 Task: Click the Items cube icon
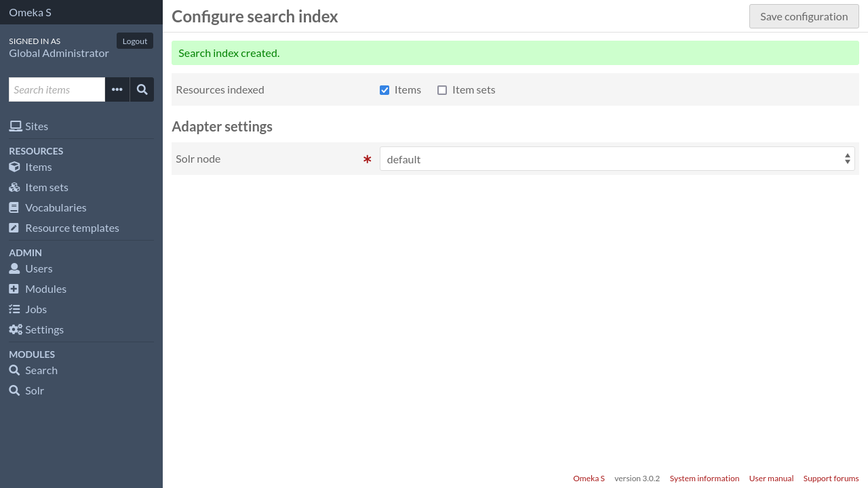(x=14, y=167)
